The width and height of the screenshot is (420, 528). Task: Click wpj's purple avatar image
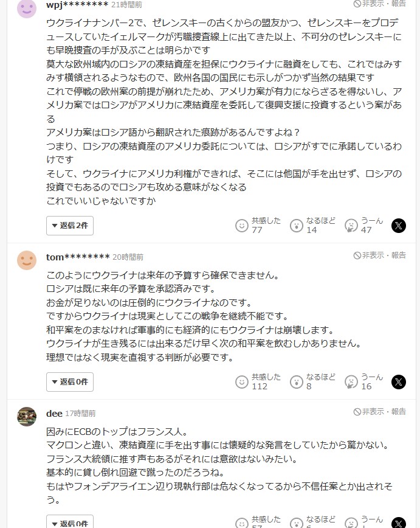[27, 8]
